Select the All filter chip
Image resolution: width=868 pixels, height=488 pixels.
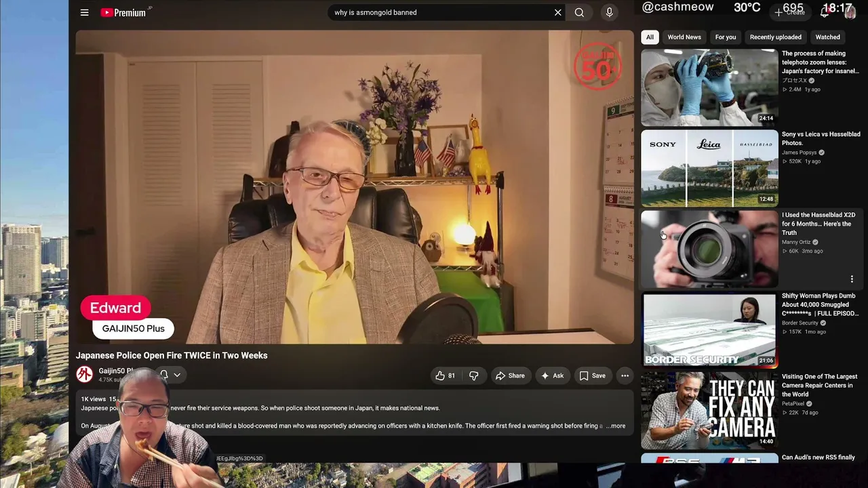pyautogui.click(x=650, y=37)
